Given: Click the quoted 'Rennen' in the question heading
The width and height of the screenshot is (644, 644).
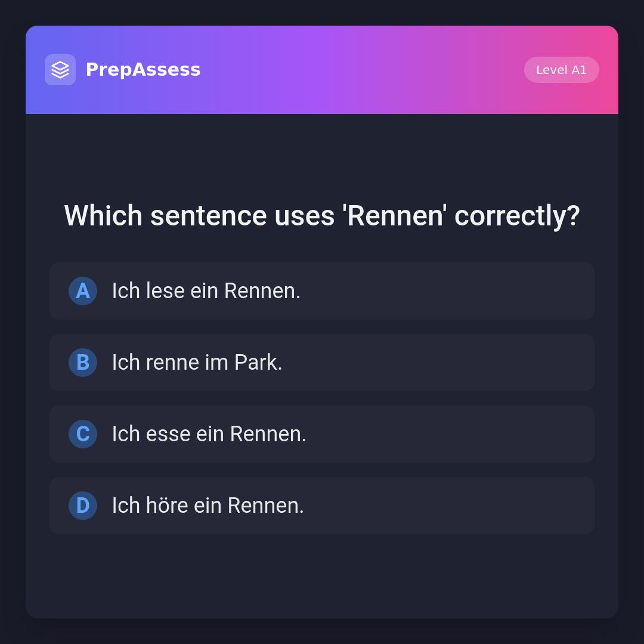Looking at the screenshot, I should tap(394, 216).
